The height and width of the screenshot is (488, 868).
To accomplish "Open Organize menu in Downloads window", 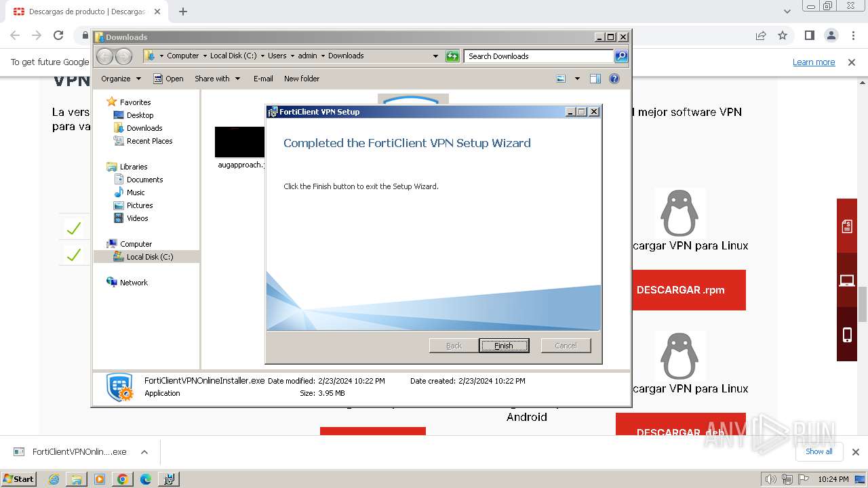I will [121, 79].
